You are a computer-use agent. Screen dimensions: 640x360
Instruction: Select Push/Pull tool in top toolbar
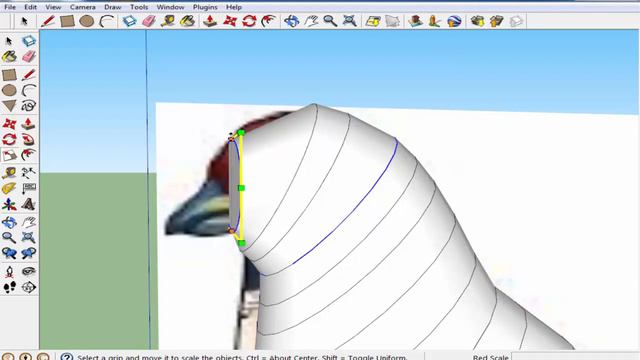tap(210, 21)
